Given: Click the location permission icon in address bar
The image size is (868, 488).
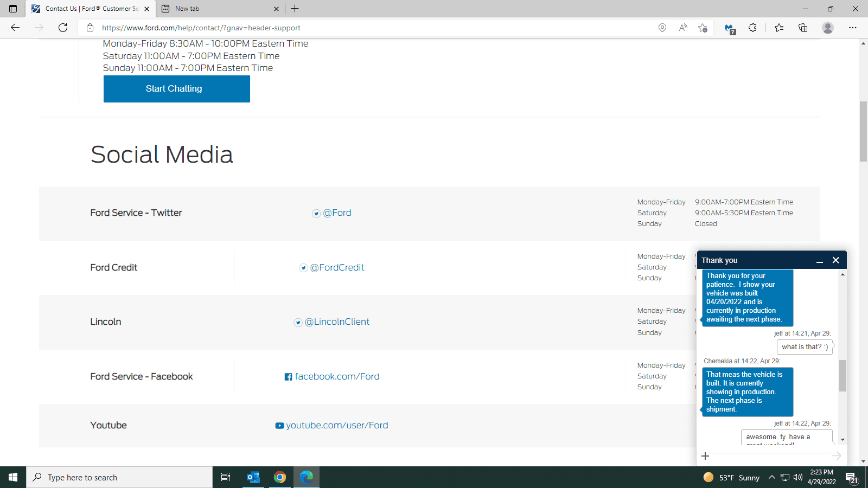Looking at the screenshot, I should [x=662, y=28].
